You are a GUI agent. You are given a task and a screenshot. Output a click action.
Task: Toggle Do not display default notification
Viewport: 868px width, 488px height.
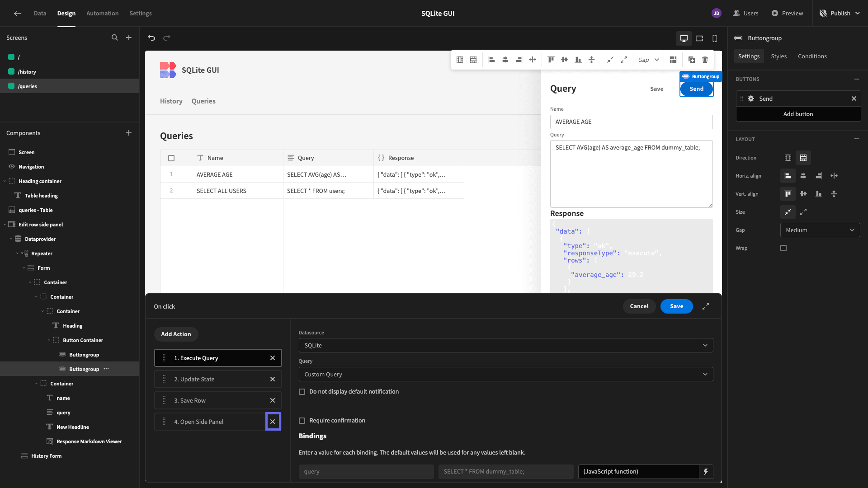[x=302, y=392]
